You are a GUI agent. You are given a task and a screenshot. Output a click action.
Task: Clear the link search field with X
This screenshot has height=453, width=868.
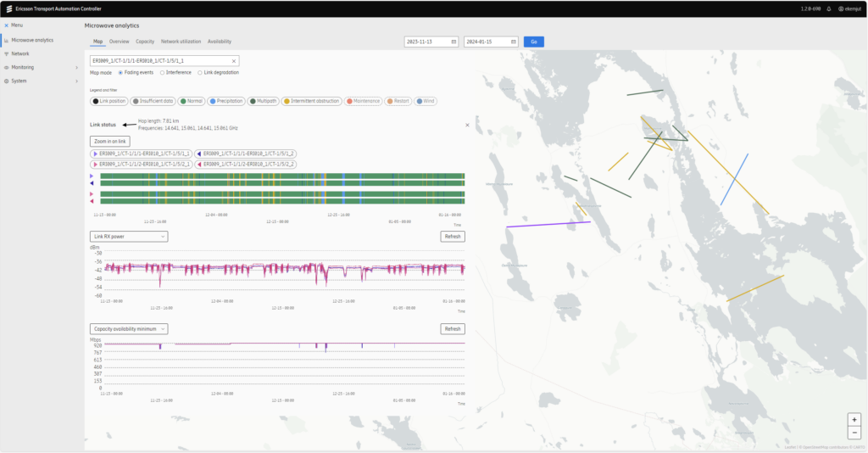233,61
